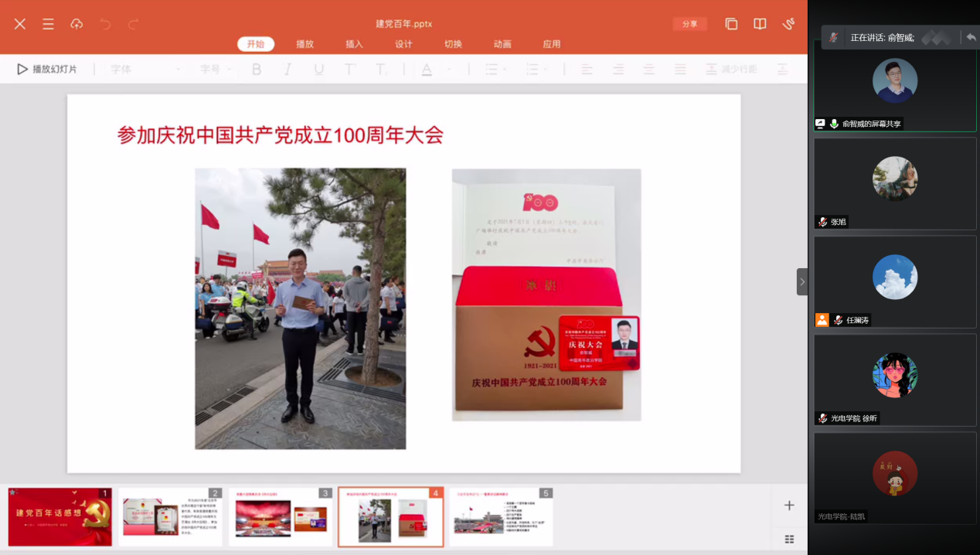Select slide 3 thumbnail
The image size is (980, 555).
(x=281, y=516)
